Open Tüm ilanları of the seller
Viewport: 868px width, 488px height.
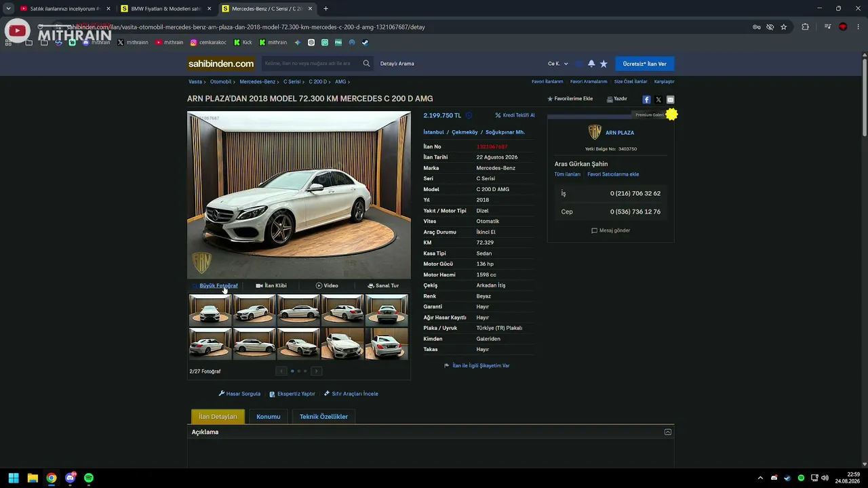(568, 174)
